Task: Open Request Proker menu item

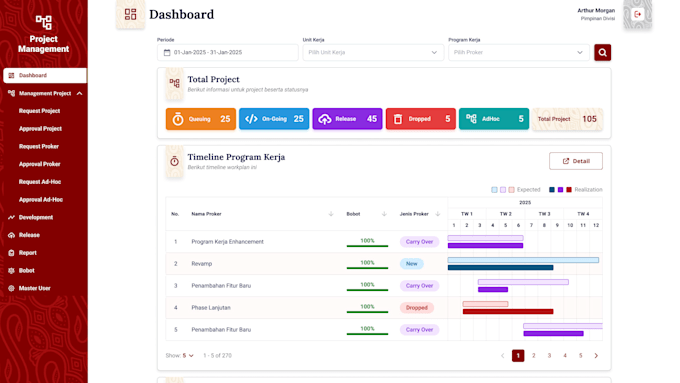Action: 39,147
